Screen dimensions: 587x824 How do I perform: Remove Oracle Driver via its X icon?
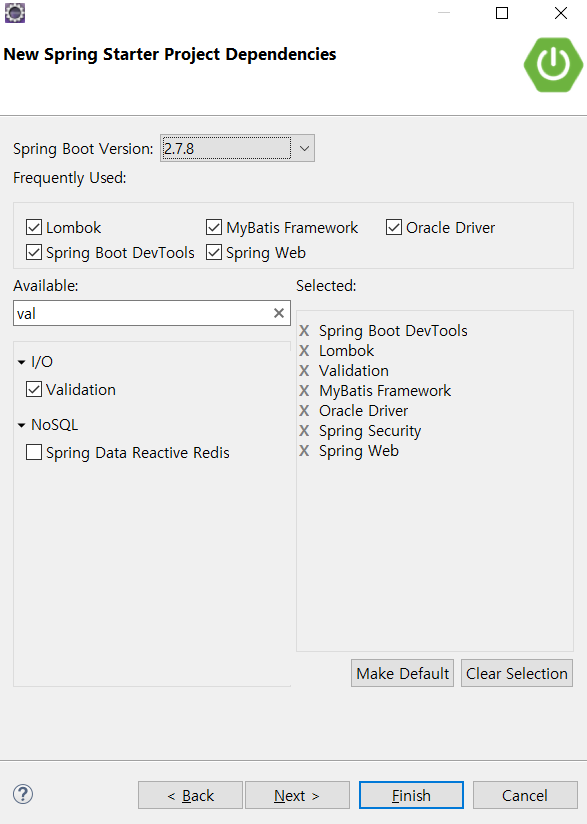tap(304, 410)
